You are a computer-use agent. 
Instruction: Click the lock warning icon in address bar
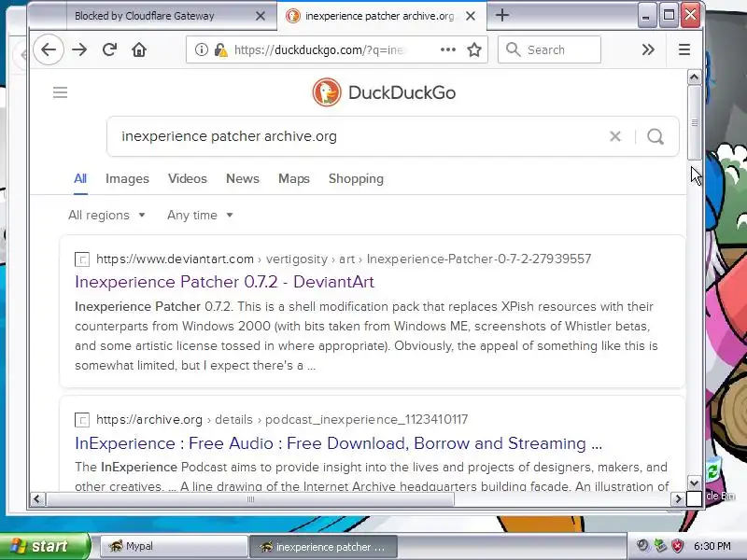coord(220,49)
